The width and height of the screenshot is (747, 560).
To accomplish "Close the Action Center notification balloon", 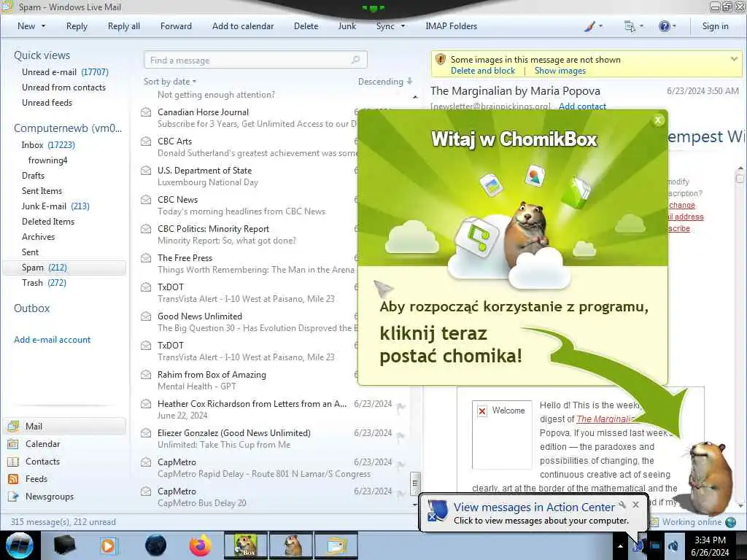I will pos(635,505).
